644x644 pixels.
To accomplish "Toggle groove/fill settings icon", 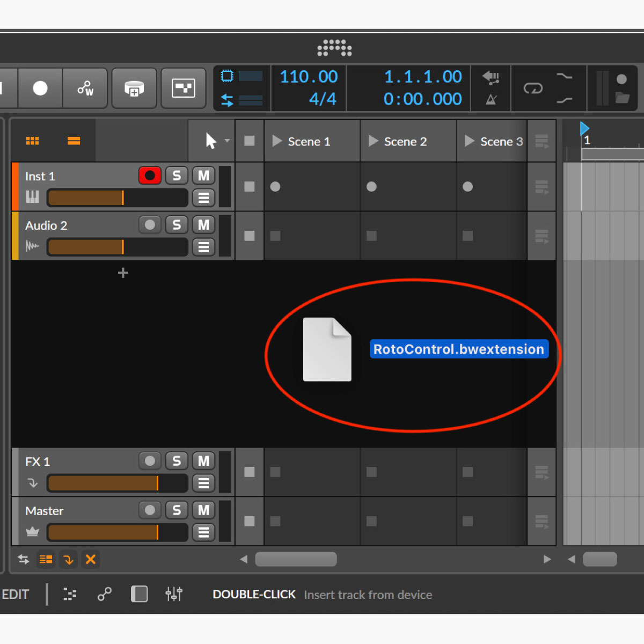I will 491,78.
